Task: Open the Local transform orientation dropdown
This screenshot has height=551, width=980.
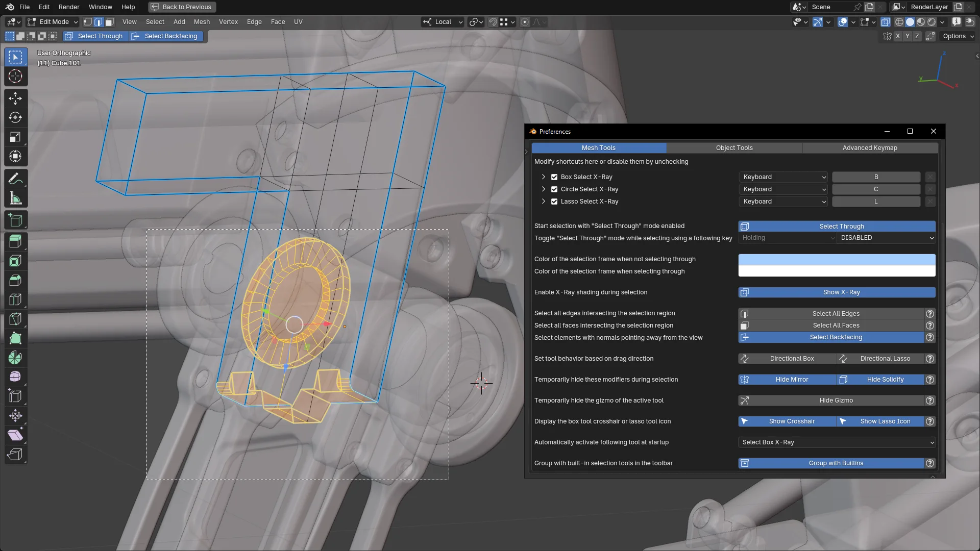Action: pyautogui.click(x=442, y=22)
